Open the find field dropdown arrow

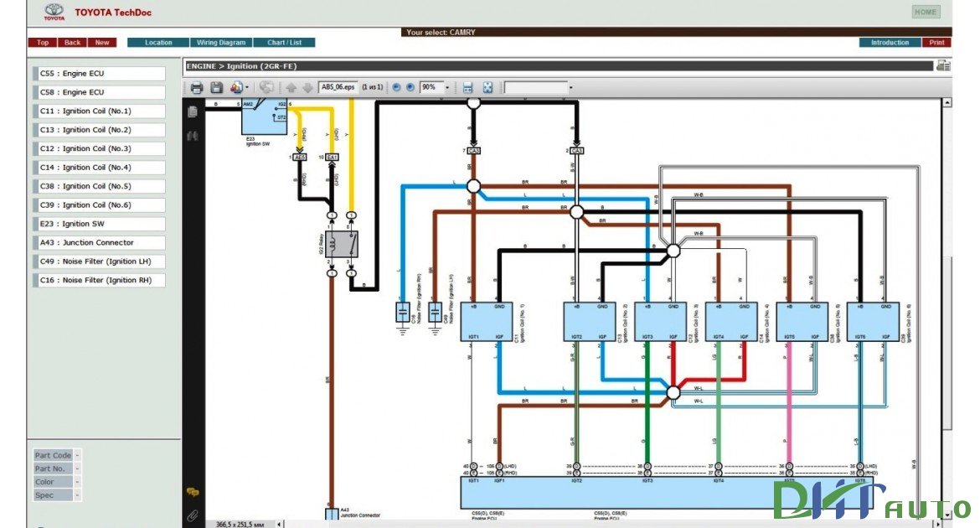(x=570, y=88)
